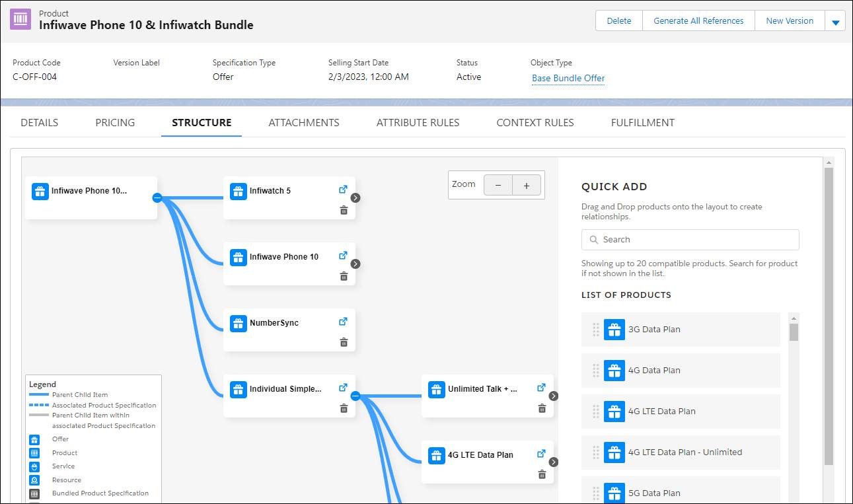Image resolution: width=853 pixels, height=504 pixels.
Task: Open 4G LTE Data Plan node external link
Action: [541, 454]
